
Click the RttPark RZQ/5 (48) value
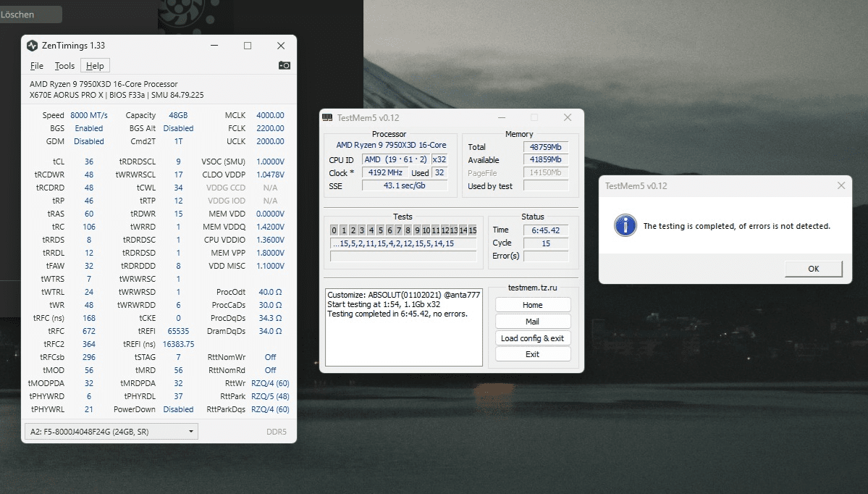click(x=270, y=396)
